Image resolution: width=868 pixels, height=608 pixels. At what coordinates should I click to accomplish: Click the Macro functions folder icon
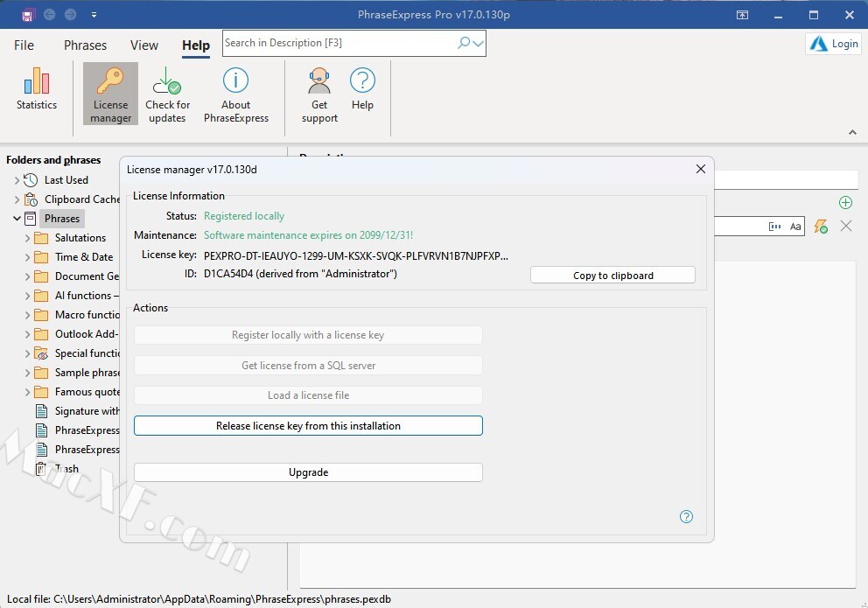click(41, 315)
